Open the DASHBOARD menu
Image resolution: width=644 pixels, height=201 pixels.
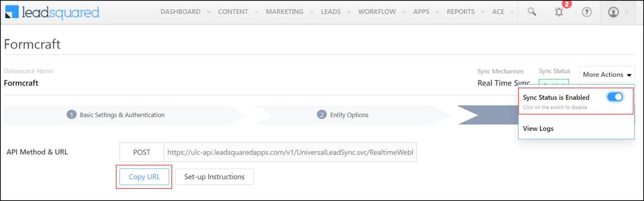pos(180,12)
